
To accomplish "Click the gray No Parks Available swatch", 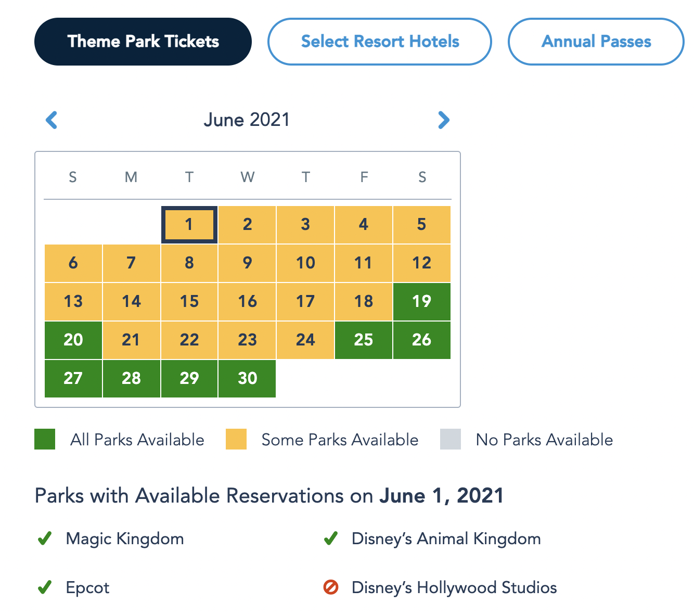I will [x=451, y=439].
